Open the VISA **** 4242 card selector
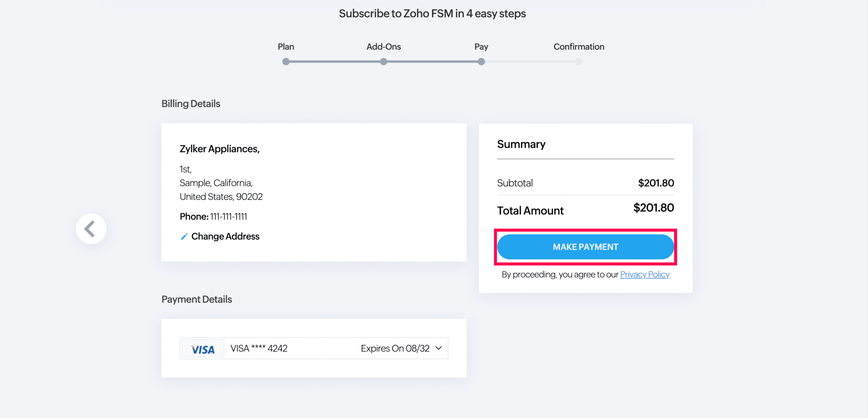 (259, 348)
